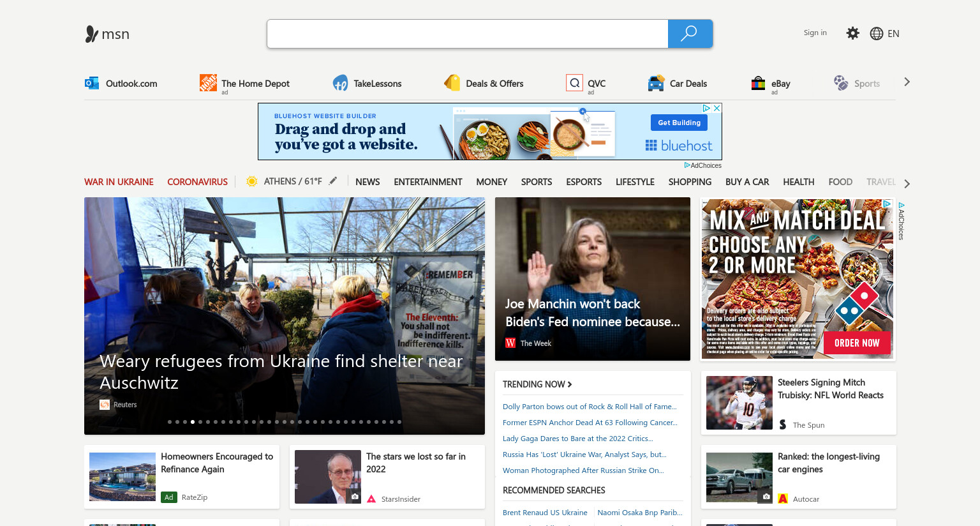Open settings via the gear icon

(852, 33)
